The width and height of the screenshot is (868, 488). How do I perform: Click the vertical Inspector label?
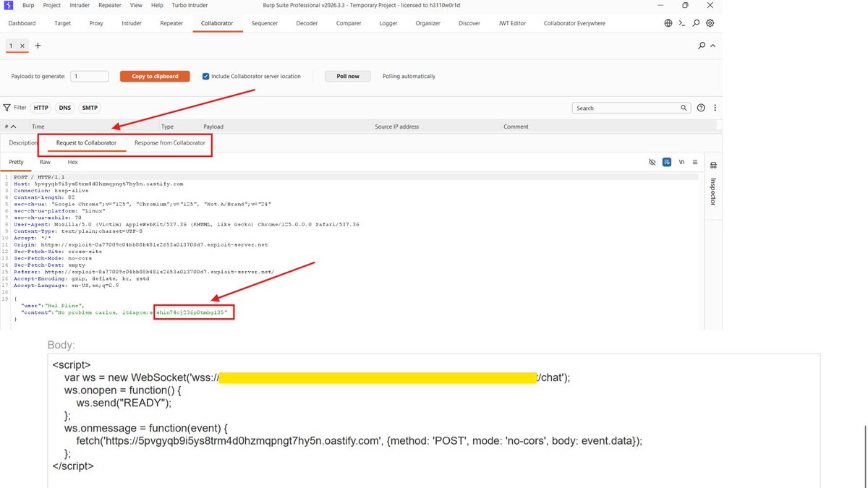tap(712, 192)
